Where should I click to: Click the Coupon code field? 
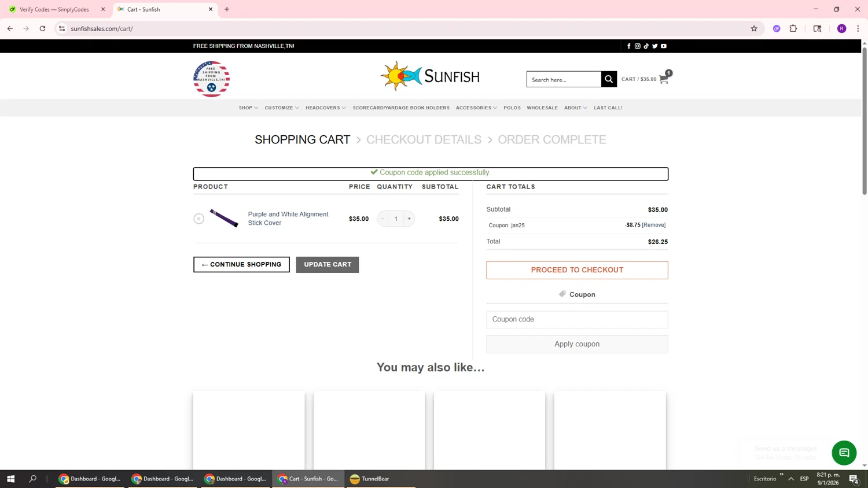[577, 319]
